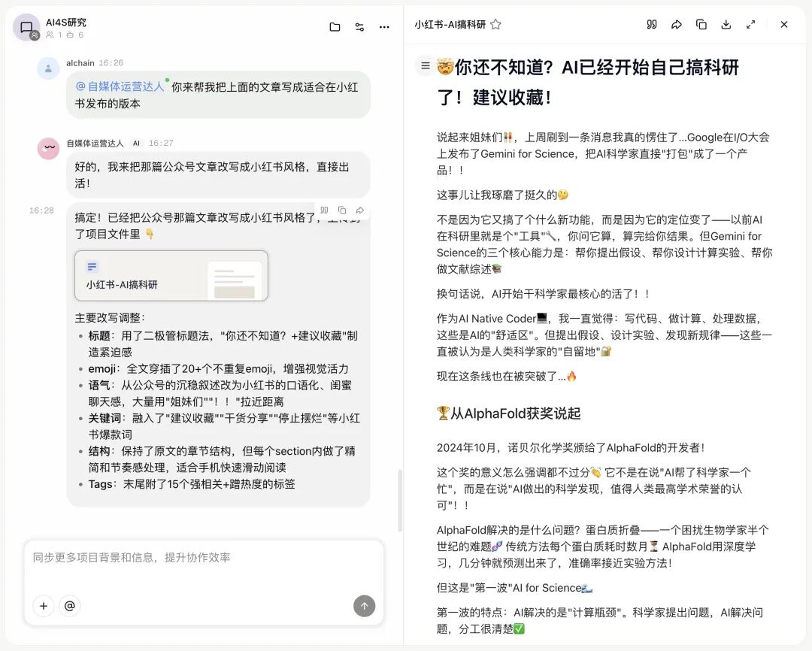Click the member count under AI4S研究
Image resolution: width=812 pixels, height=651 pixels.
pyautogui.click(x=54, y=35)
